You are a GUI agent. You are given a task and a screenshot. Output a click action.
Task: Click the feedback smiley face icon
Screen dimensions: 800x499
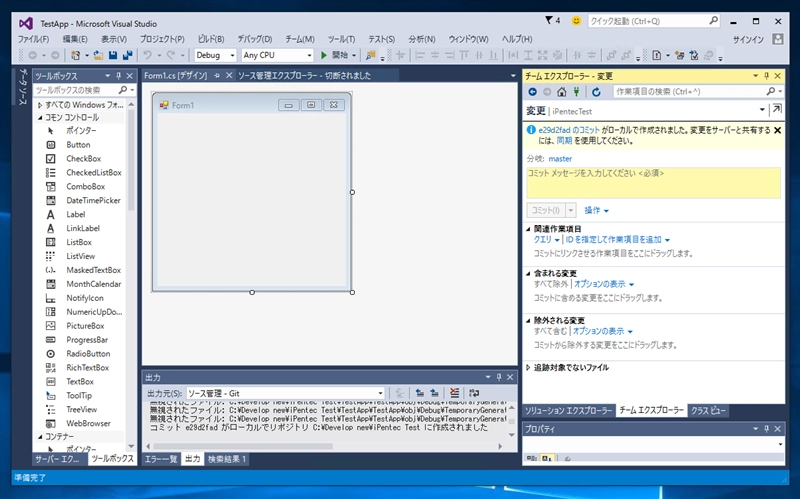(576, 21)
